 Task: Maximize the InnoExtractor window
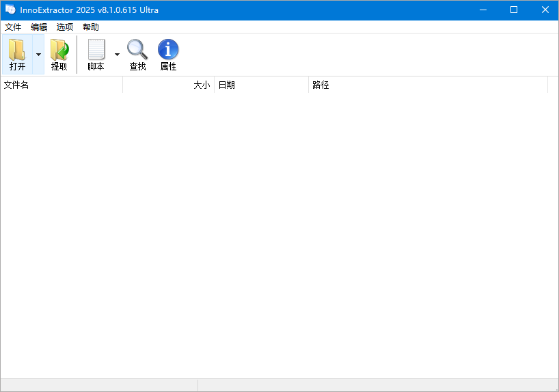point(514,10)
